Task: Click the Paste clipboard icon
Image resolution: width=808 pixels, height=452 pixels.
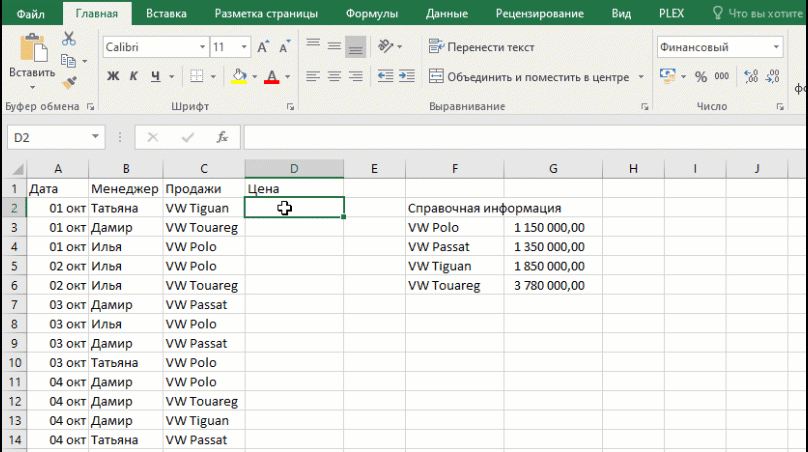Action: click(x=33, y=48)
